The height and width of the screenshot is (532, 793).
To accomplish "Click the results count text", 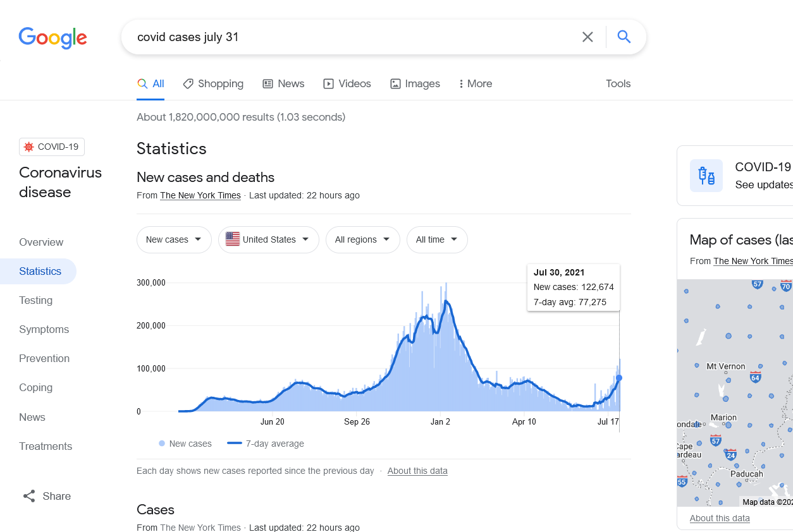I will 241,117.
